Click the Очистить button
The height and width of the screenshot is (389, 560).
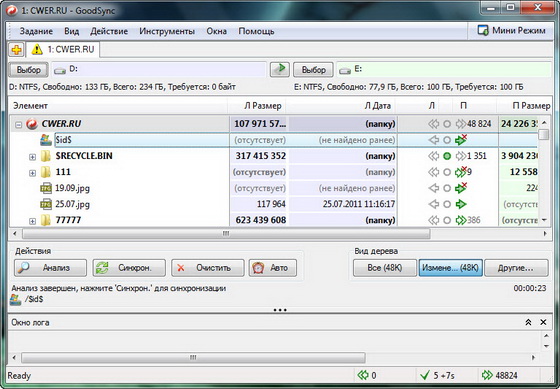point(208,268)
